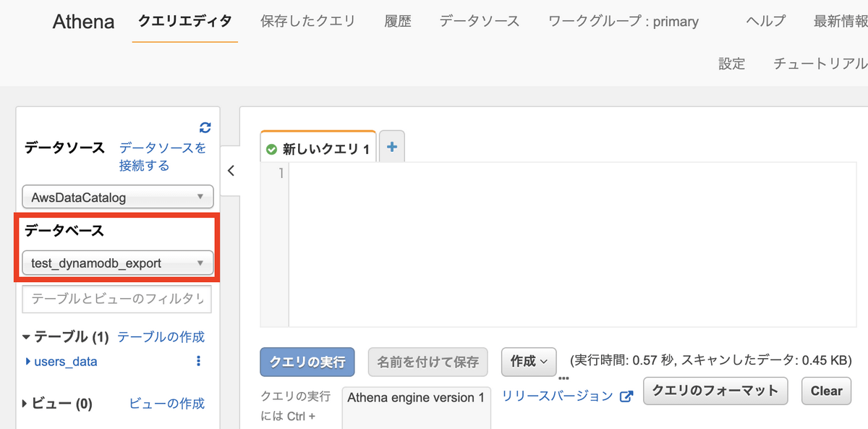Open the クエリエディタ tab
The width and height of the screenshot is (868, 429).
tap(185, 21)
